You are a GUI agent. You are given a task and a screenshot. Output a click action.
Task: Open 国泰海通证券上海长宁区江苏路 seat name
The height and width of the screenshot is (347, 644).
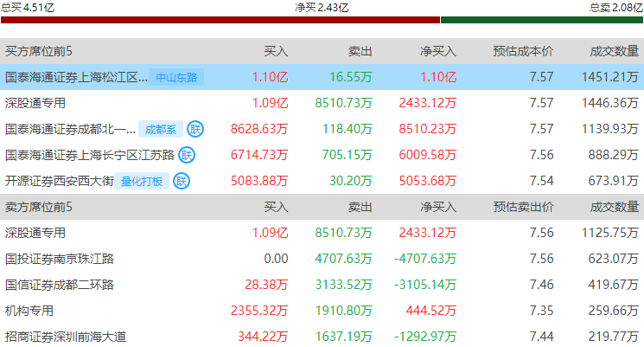pos(90,155)
